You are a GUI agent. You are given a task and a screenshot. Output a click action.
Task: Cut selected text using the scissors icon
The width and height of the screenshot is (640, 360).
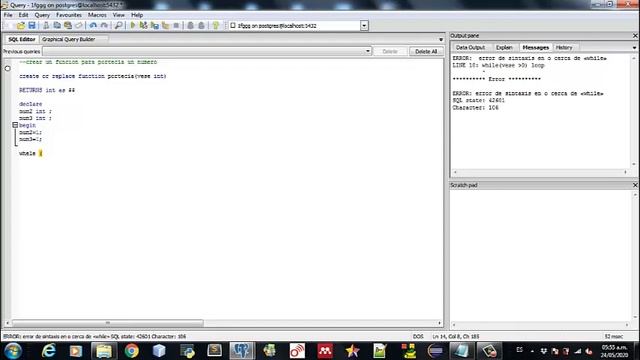tap(46, 26)
